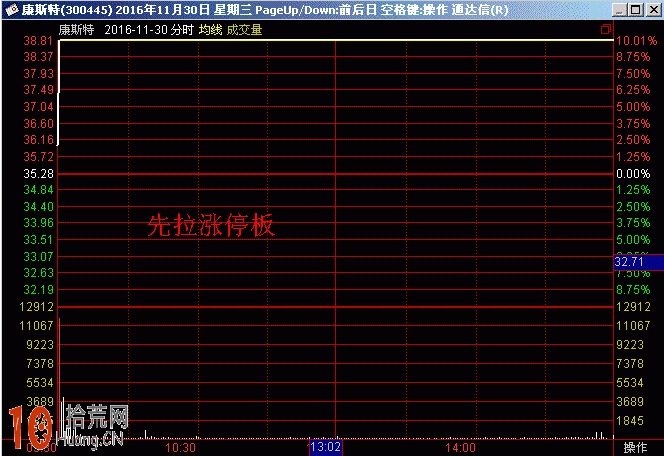Screen dimensions: 664x456
Task: Click the 操作 button at bottom right
Action: [635, 448]
